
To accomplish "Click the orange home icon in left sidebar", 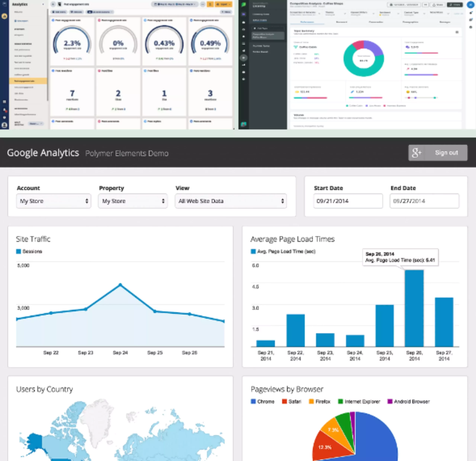I will (4, 16).
